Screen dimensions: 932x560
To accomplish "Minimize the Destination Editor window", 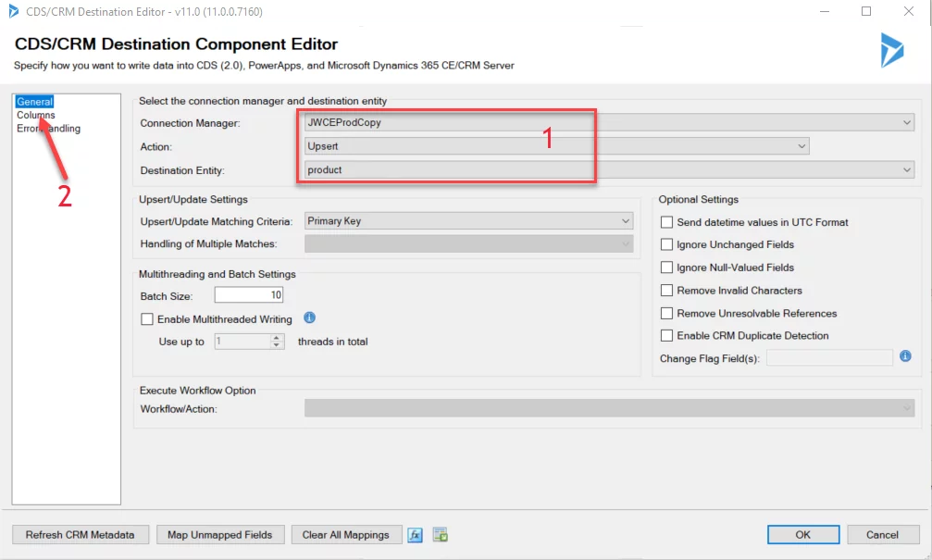I will [825, 11].
